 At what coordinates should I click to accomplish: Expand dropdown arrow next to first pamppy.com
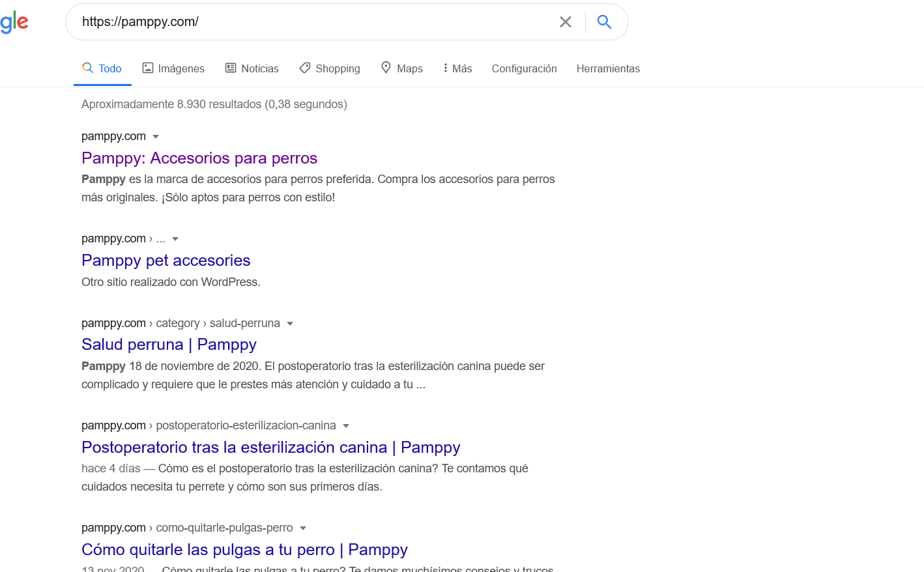pos(156,137)
